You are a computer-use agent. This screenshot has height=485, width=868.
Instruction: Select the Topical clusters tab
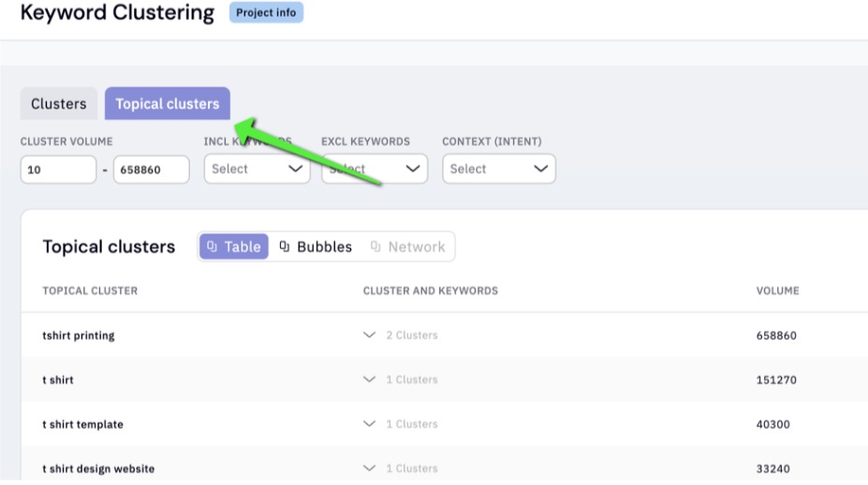[167, 104]
